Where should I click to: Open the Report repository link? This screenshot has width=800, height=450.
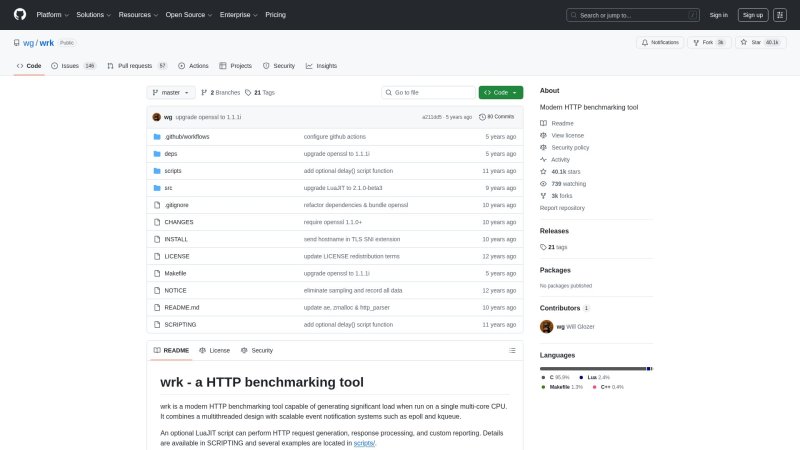(562, 208)
